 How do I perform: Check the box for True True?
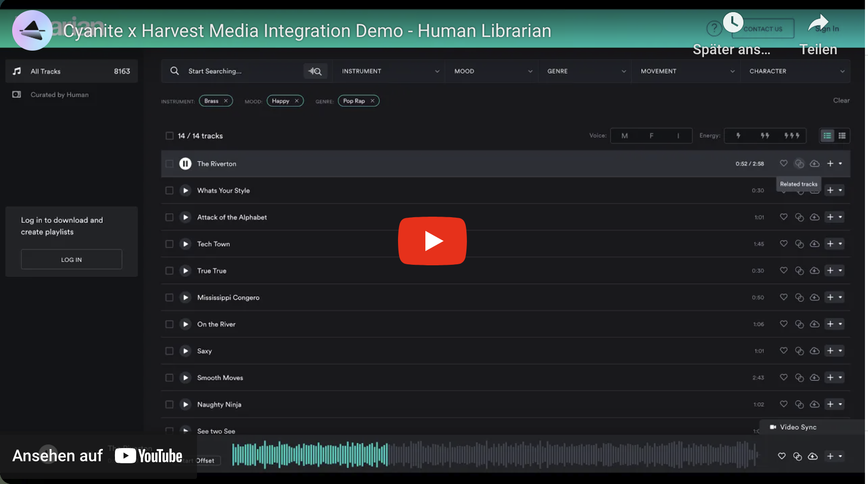(169, 271)
